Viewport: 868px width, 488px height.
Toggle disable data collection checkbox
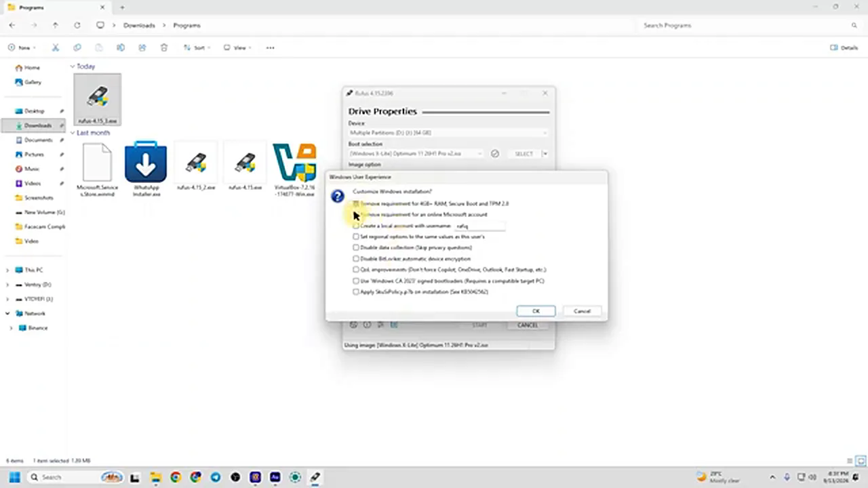click(x=356, y=247)
